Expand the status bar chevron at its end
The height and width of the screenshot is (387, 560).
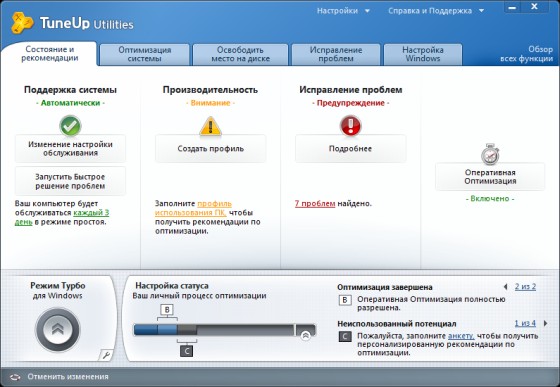point(305,336)
